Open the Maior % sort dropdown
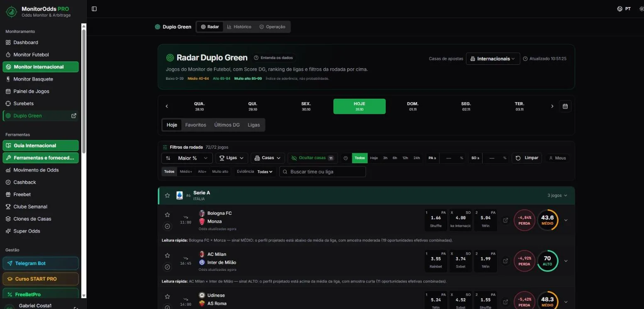The height and width of the screenshot is (309, 644). [x=187, y=158]
